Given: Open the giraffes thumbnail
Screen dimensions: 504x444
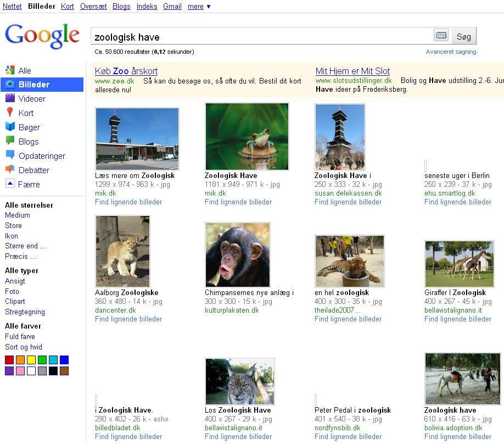Looking at the screenshot, I should click(460, 264).
